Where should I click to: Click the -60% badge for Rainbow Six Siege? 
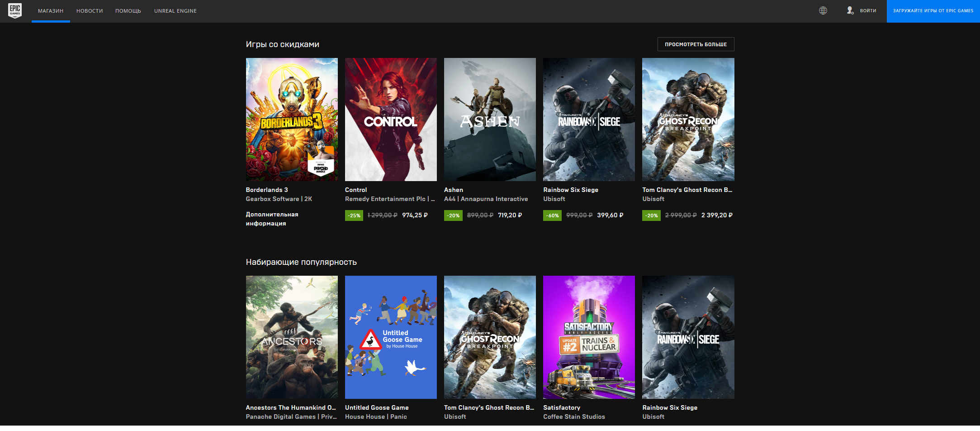click(552, 215)
